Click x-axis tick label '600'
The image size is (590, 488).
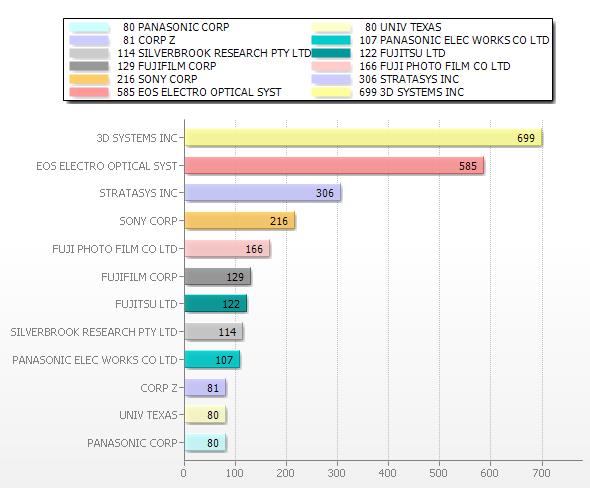489,473
